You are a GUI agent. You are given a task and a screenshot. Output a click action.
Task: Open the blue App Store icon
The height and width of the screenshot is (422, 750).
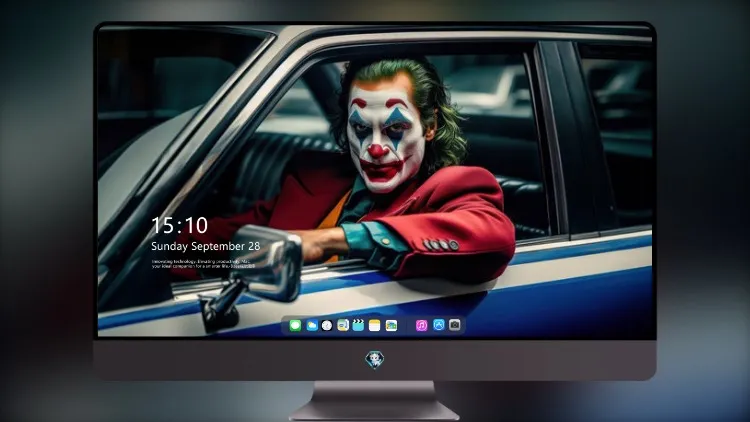[439, 325]
